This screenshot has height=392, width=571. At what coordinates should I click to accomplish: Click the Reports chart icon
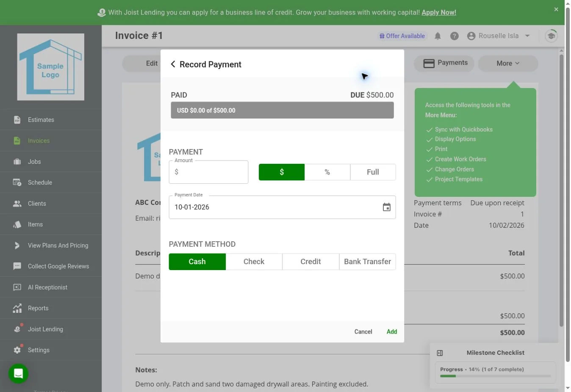click(x=17, y=308)
